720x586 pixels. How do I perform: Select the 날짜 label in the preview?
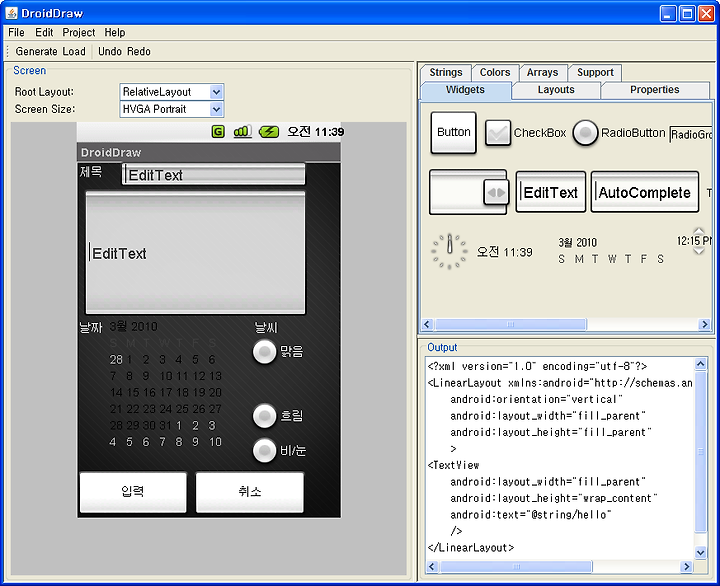(x=90, y=327)
